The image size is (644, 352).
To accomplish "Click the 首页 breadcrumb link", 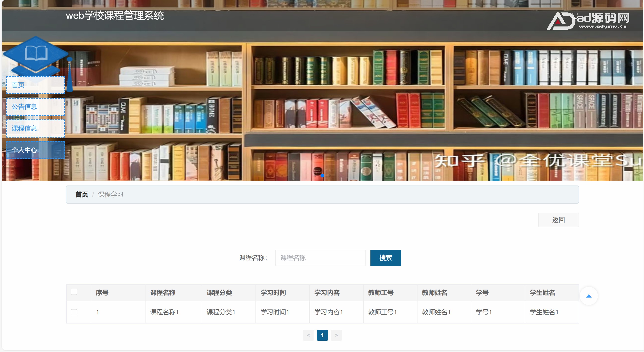I will point(82,195).
